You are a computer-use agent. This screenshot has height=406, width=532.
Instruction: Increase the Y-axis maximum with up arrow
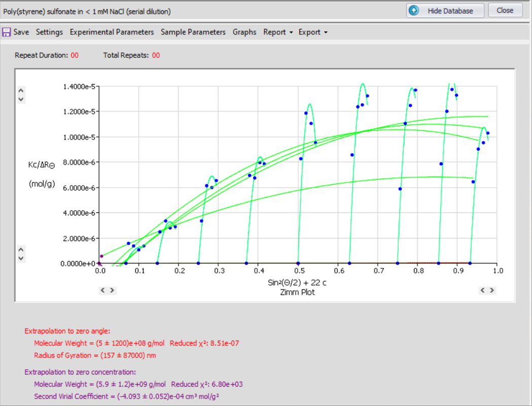pos(21,90)
